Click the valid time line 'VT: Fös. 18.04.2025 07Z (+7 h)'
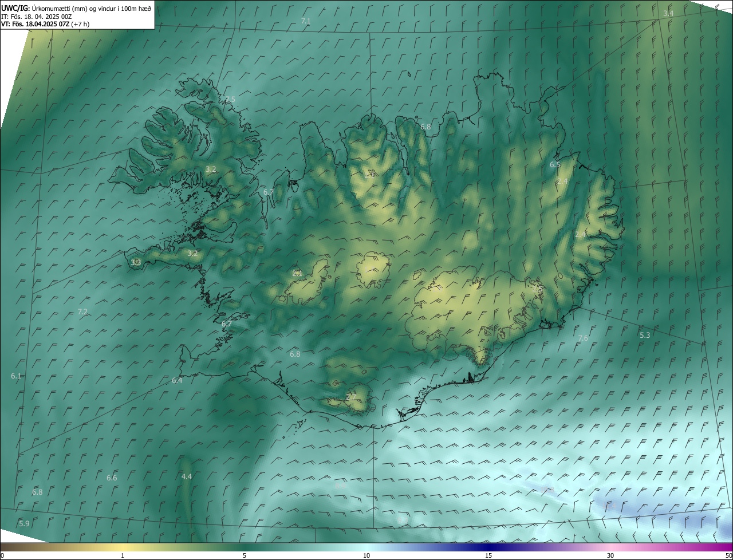The image size is (733, 560). 45,24
